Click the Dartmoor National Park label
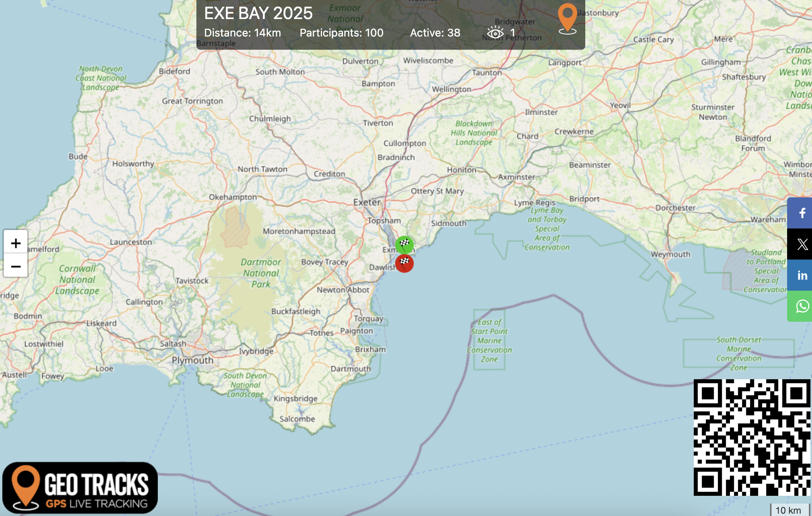Viewport: 812px width, 516px height. [x=261, y=273]
